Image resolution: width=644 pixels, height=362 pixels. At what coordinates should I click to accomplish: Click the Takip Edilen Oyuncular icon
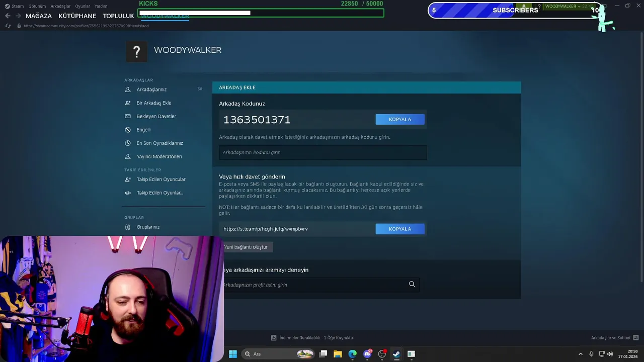click(127, 179)
